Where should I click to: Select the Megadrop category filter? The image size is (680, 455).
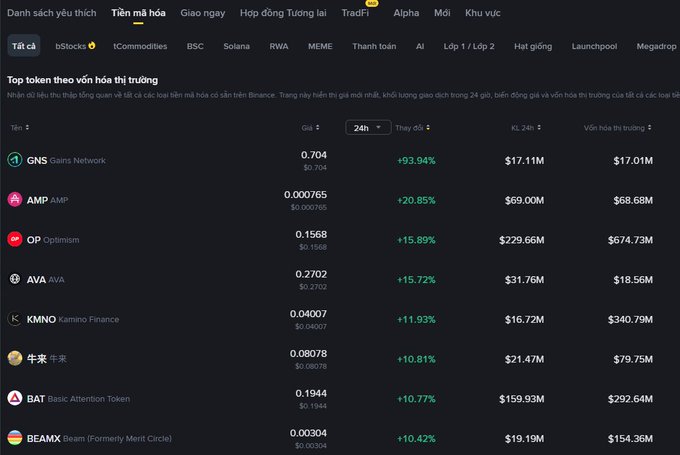[x=656, y=46]
